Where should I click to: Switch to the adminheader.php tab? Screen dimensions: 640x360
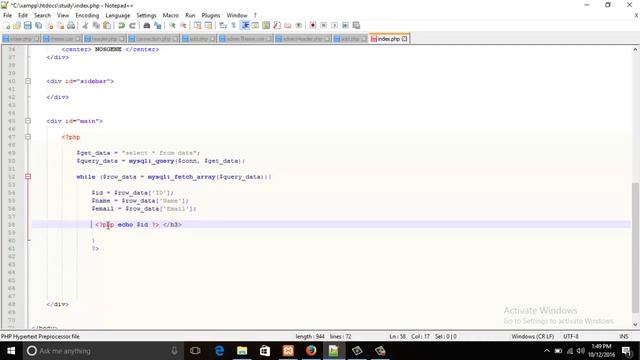(303, 39)
